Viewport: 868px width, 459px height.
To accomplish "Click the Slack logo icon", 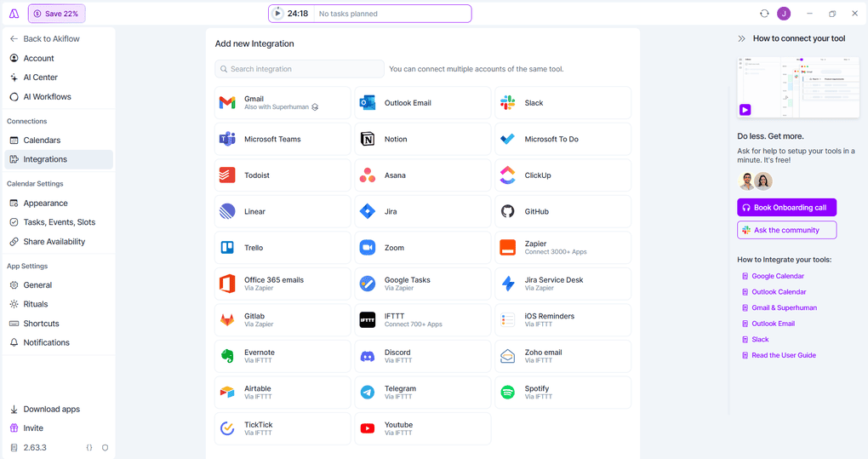I will (508, 103).
